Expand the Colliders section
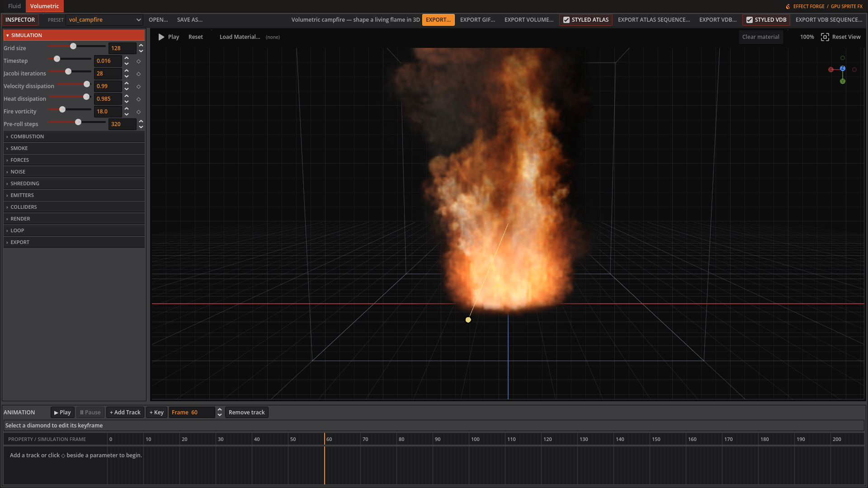This screenshot has height=488, width=868. click(x=74, y=207)
